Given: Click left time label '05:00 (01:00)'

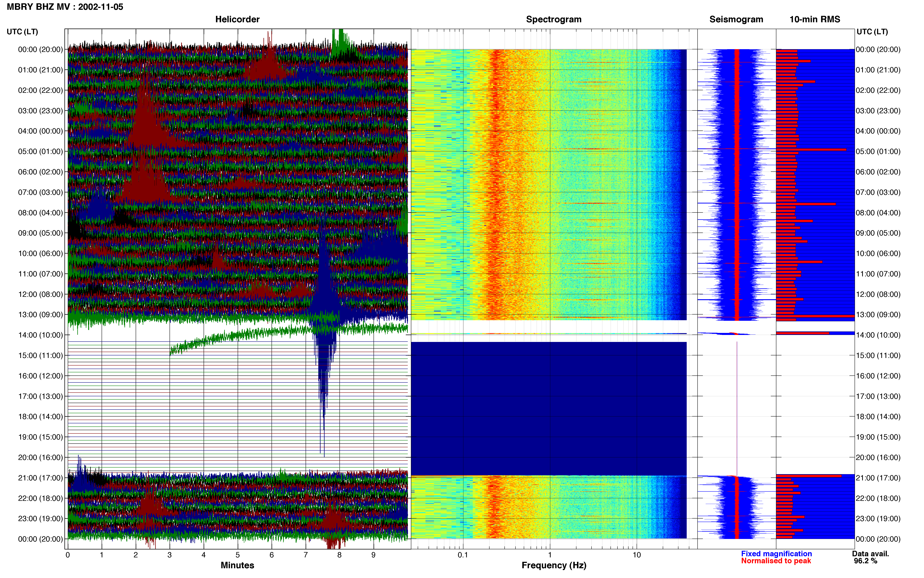Looking at the screenshot, I should (41, 151).
